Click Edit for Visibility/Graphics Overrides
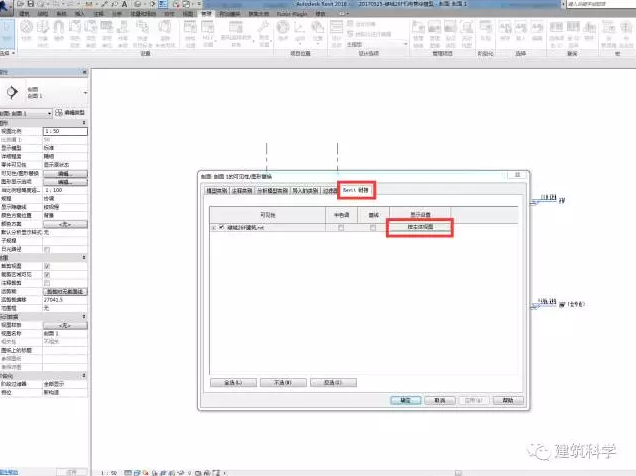 (x=65, y=174)
